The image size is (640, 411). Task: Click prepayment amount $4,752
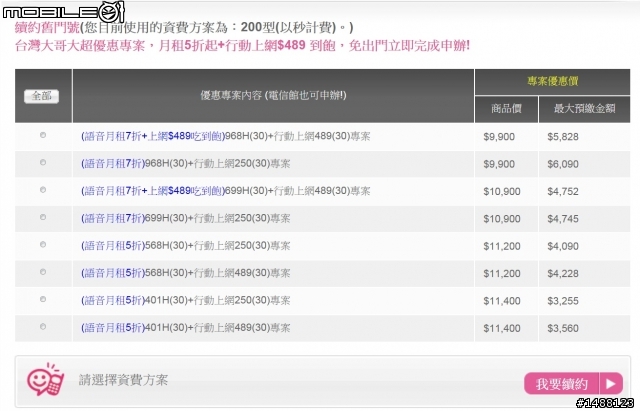tap(563, 191)
